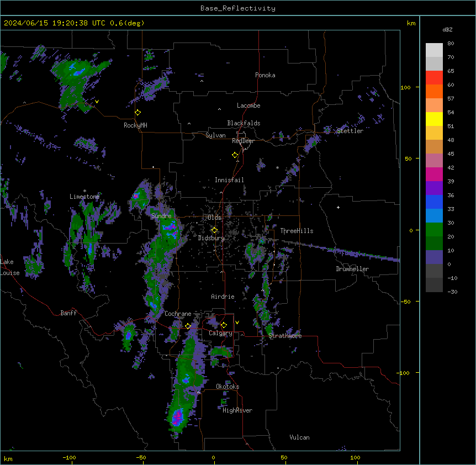Select the Innisfail label
Screen dimensions: 476x465
(x=229, y=180)
